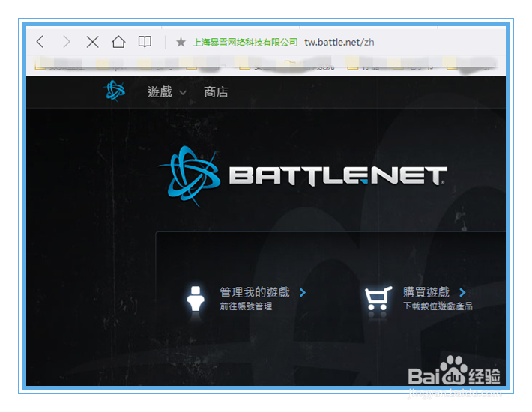Click the arrow next to 管理我的遊戲
This screenshot has height=412, width=532.
click(x=303, y=292)
